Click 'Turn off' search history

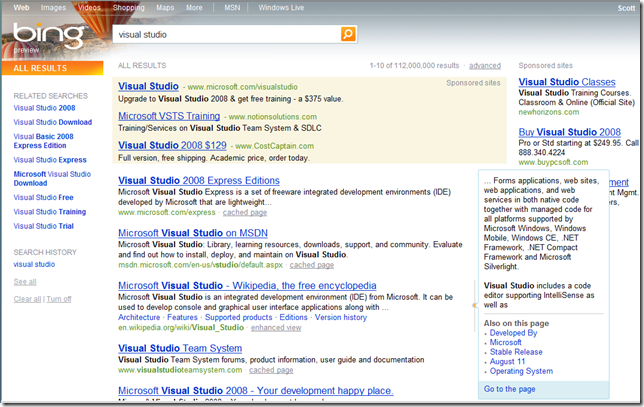coord(59,299)
